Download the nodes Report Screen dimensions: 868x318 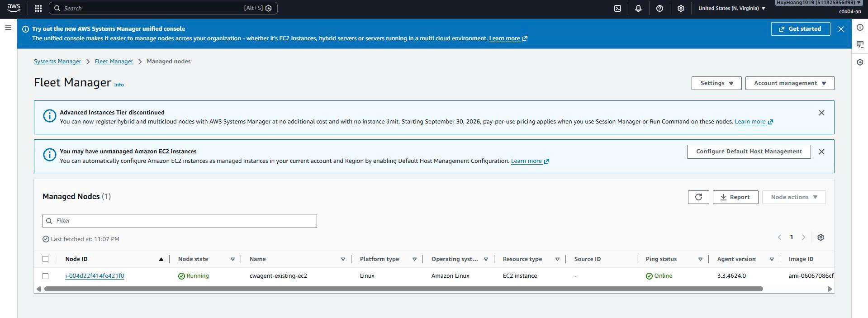click(x=735, y=197)
